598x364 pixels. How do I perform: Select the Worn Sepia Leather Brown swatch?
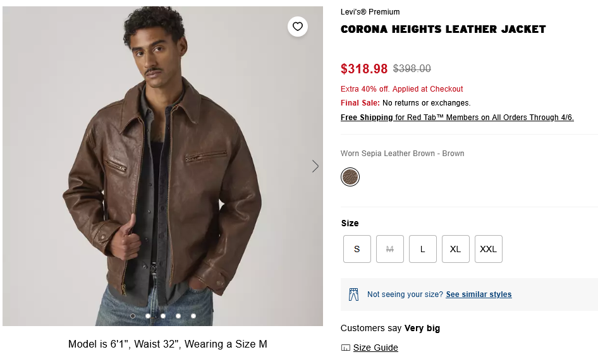(x=350, y=177)
